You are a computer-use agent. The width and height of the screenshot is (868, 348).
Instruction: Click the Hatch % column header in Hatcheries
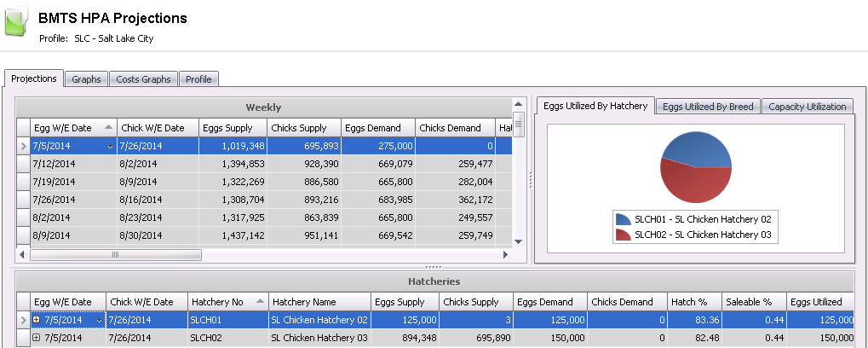(x=688, y=302)
